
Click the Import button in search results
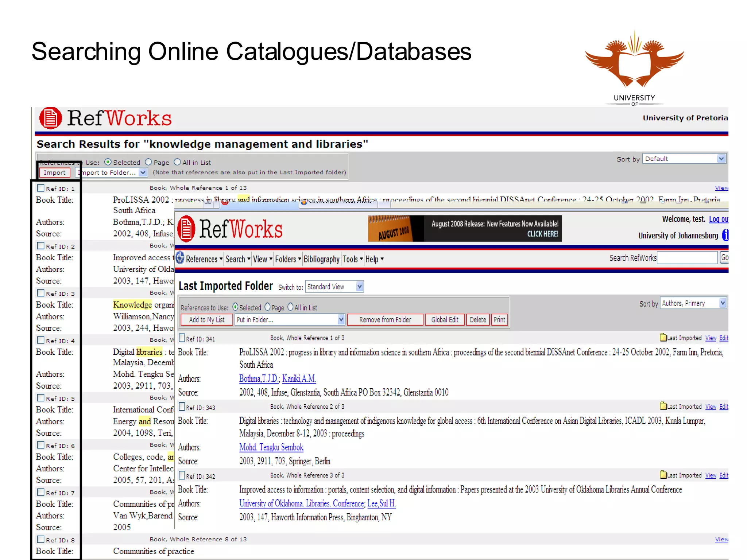(x=55, y=172)
